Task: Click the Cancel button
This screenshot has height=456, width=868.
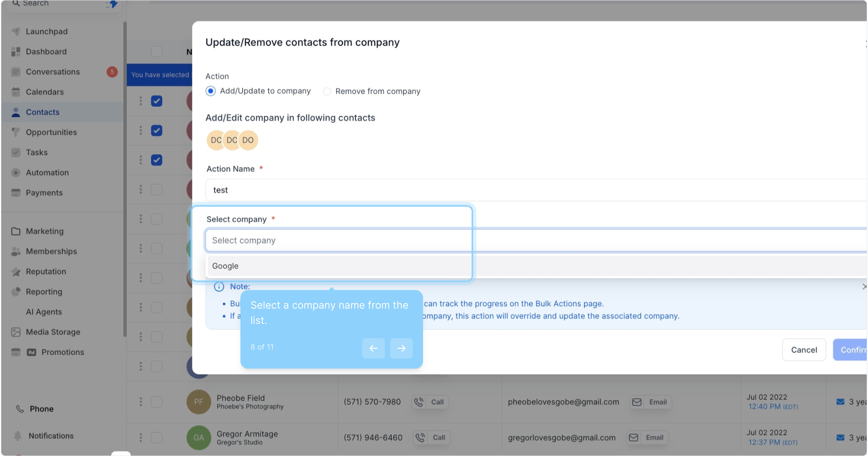Action: (x=803, y=350)
